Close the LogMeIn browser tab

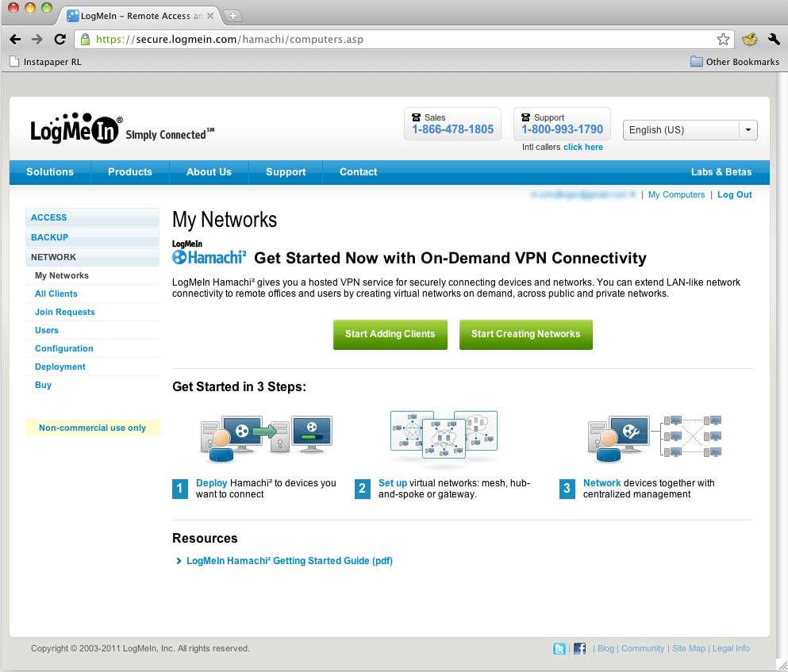[x=210, y=16]
